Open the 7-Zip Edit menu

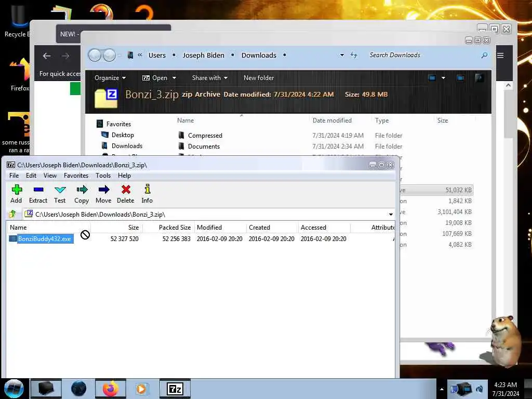click(x=31, y=176)
